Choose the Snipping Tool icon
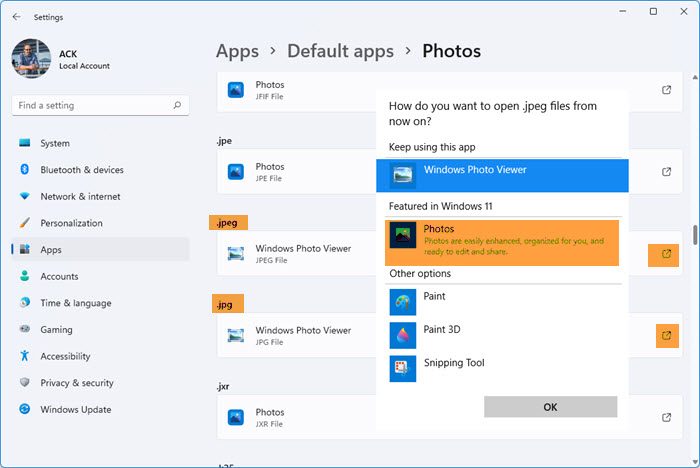 click(403, 367)
